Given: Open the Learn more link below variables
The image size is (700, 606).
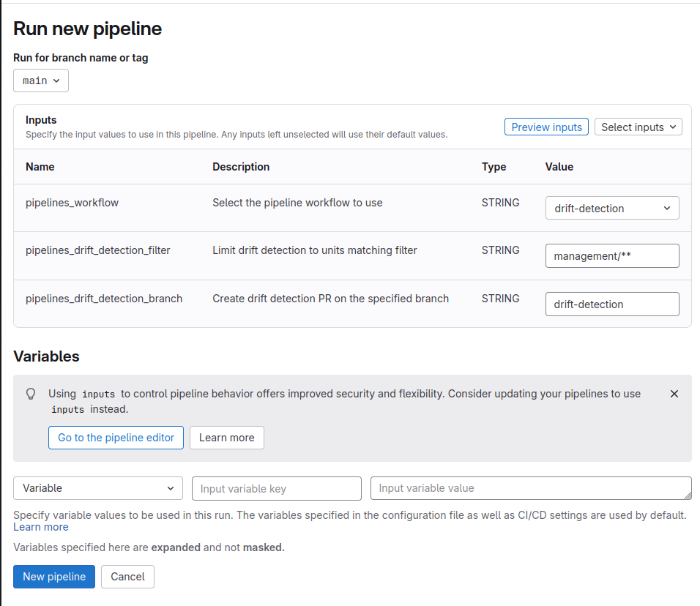Looking at the screenshot, I should point(41,527).
